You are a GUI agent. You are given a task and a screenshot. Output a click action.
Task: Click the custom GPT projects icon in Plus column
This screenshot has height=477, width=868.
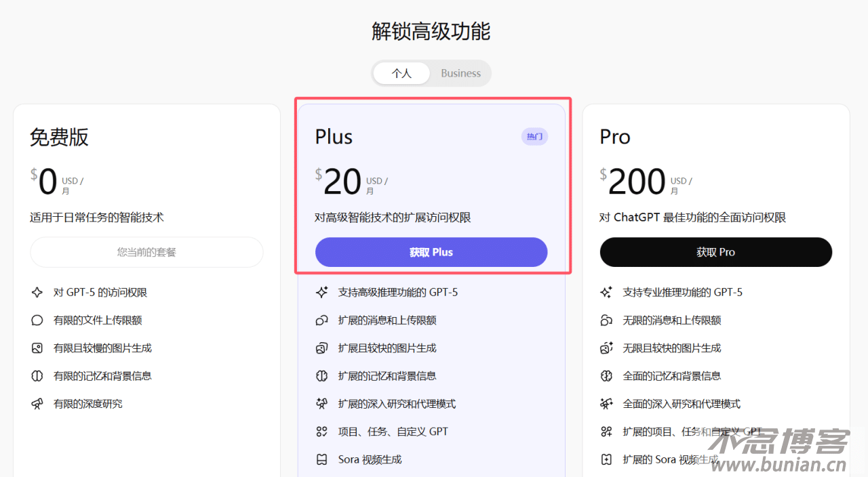click(322, 431)
